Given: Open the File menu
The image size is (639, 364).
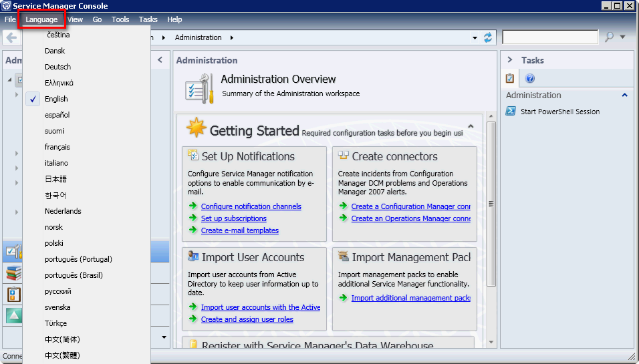Looking at the screenshot, I should coord(10,19).
